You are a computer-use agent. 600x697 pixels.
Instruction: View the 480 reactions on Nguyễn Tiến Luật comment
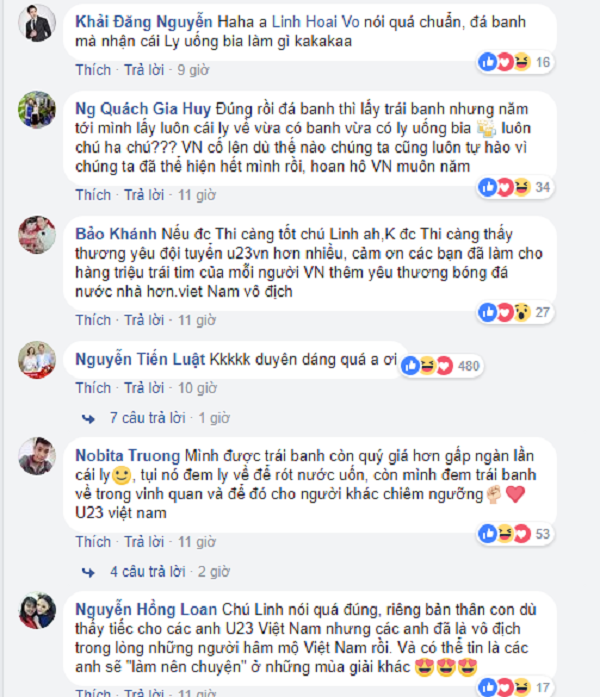coord(441,366)
